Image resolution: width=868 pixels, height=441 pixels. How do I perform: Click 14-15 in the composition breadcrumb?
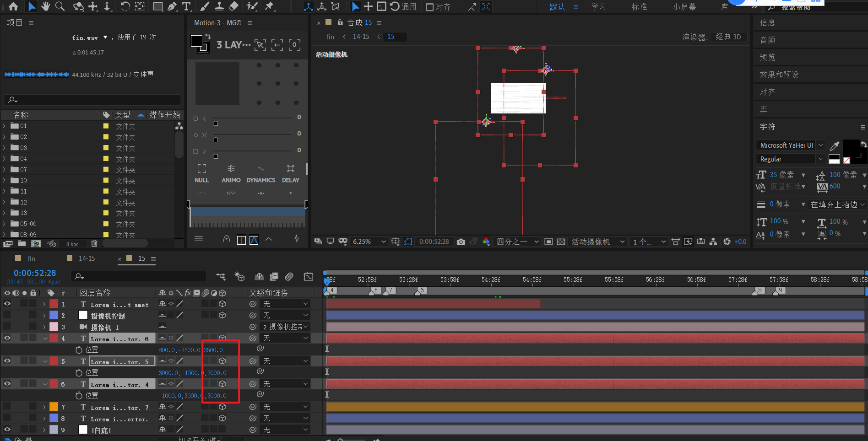tap(361, 37)
